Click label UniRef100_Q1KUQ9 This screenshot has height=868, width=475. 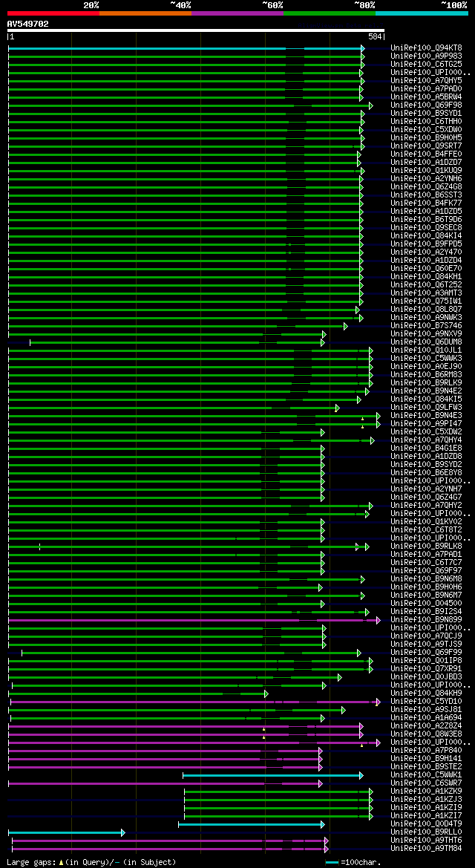[x=426, y=171]
